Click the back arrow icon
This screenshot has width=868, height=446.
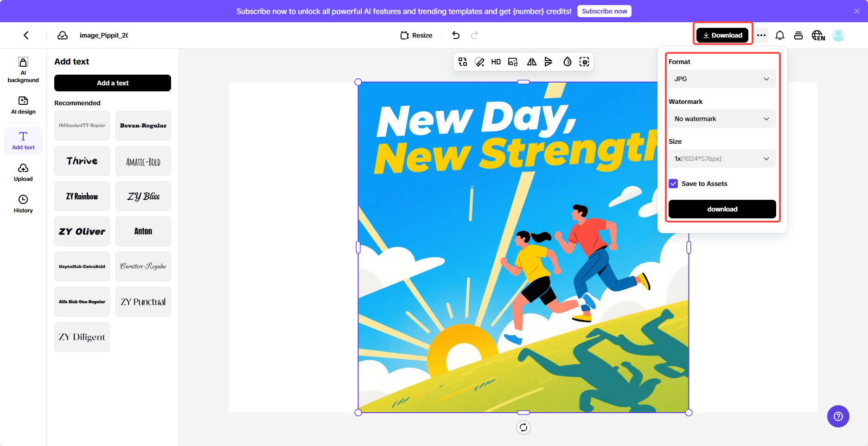[26, 35]
